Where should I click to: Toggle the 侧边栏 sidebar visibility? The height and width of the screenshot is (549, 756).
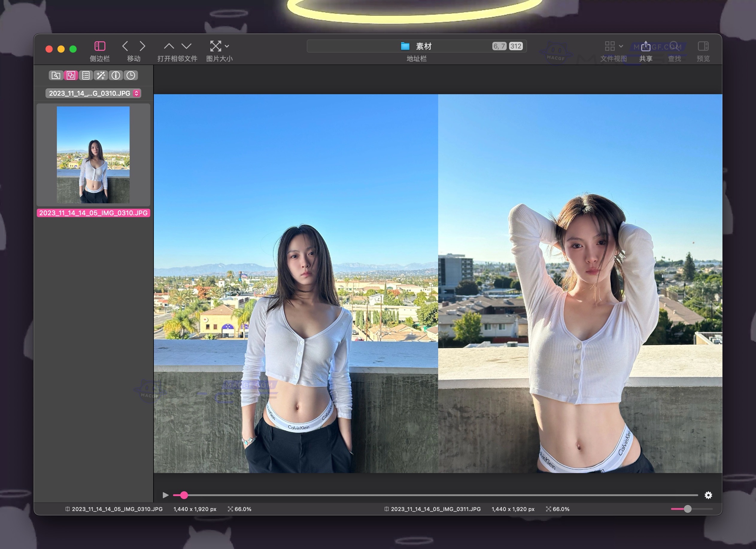tap(99, 46)
